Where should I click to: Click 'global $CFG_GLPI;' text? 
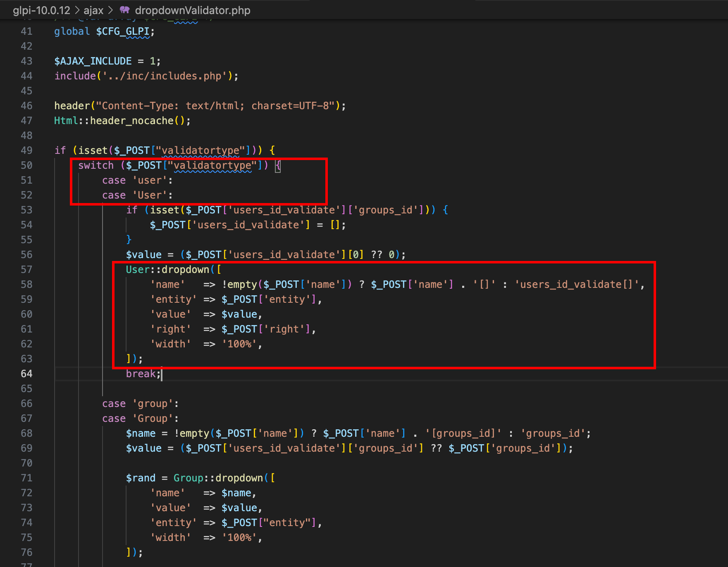tap(105, 31)
